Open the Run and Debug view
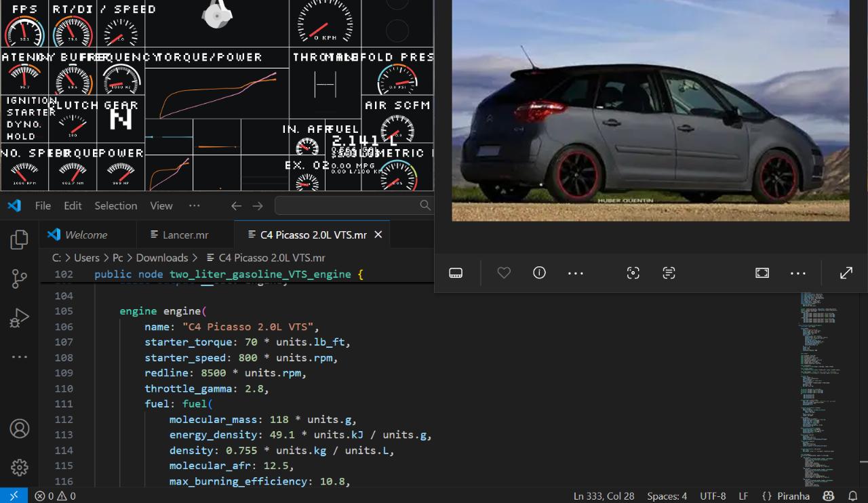 click(20, 318)
